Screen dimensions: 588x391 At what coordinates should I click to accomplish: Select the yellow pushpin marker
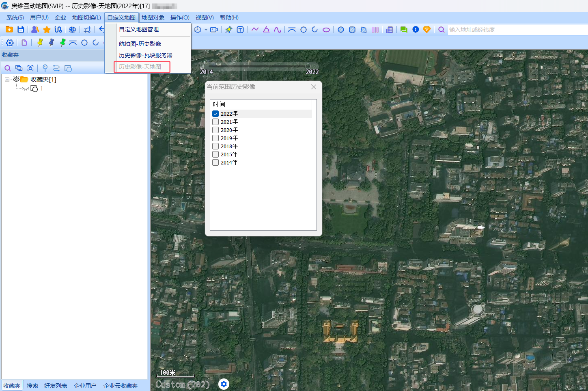point(40,43)
